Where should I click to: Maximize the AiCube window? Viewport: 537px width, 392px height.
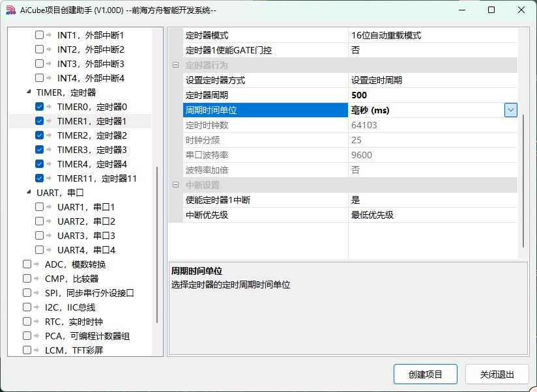491,10
